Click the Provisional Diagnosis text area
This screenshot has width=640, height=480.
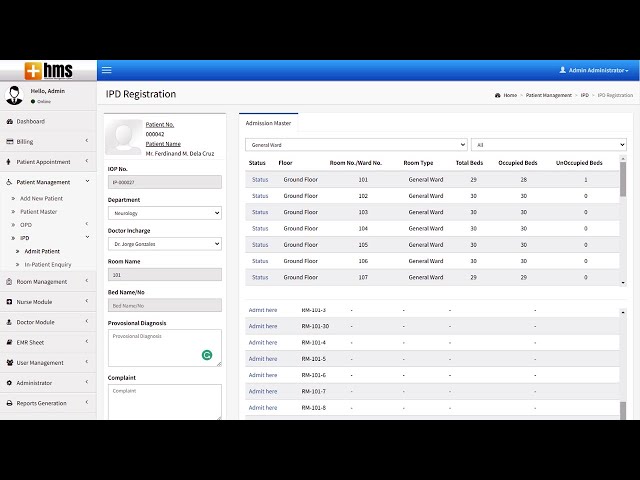(x=164, y=348)
